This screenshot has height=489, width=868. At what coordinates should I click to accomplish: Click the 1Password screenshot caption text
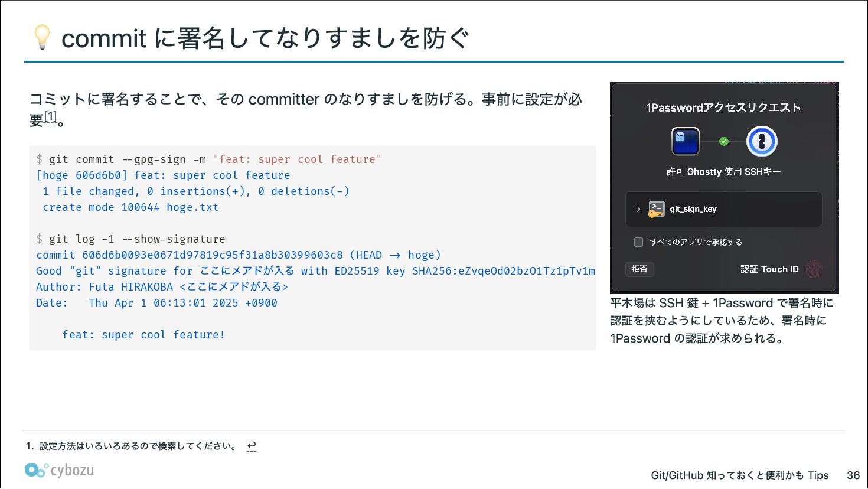[722, 321]
